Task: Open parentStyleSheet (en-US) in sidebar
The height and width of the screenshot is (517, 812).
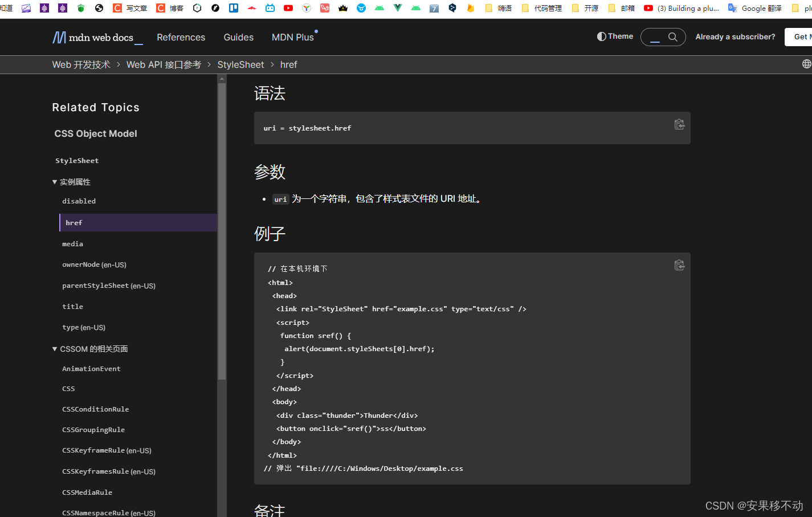Action: pyautogui.click(x=109, y=286)
